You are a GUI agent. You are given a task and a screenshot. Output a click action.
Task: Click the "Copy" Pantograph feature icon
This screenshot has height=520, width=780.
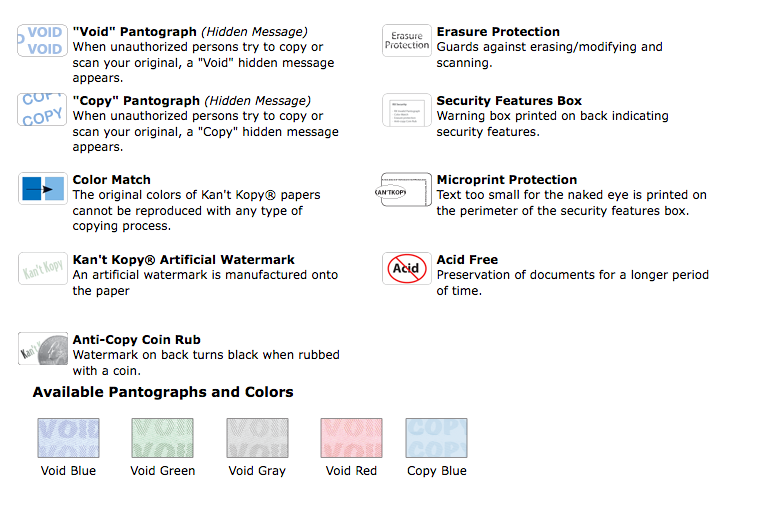pos(42,109)
